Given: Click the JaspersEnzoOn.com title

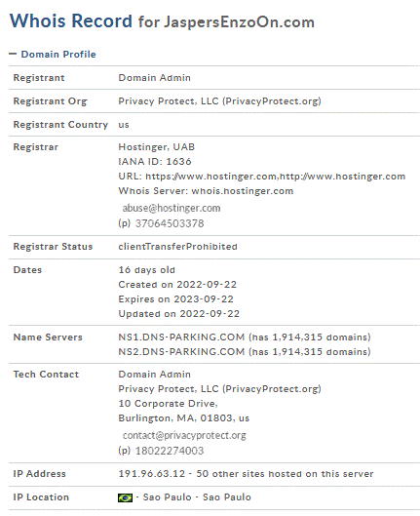Looking at the screenshot, I should (x=240, y=22).
